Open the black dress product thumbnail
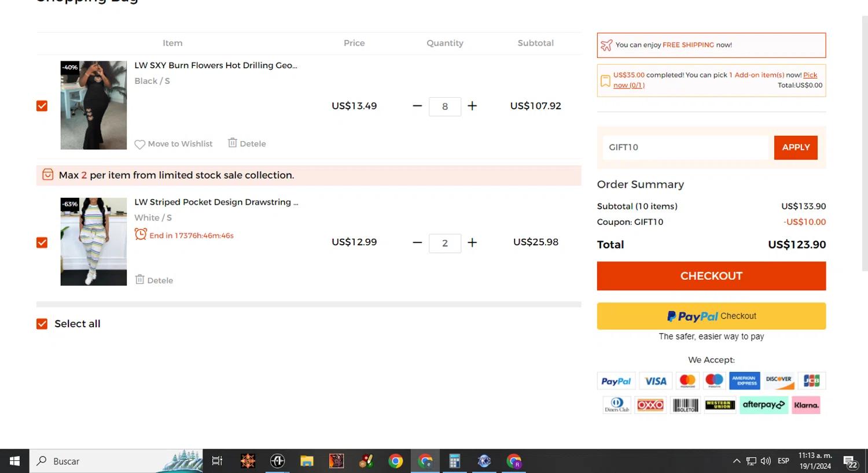 [94, 105]
